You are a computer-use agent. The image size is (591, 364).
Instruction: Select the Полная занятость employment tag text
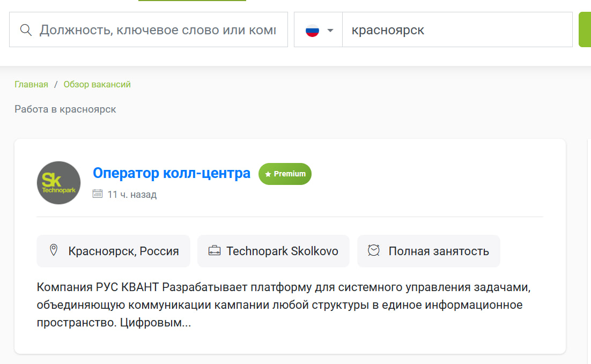click(439, 251)
